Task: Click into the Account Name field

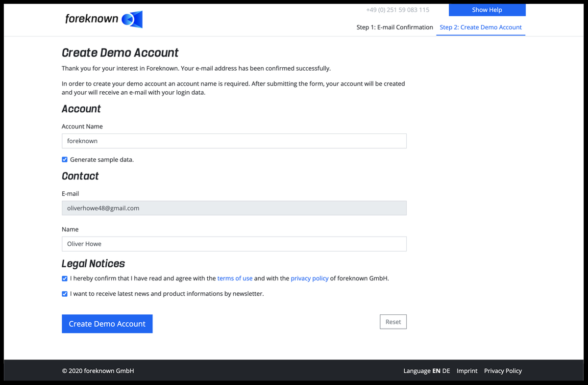Action: [x=234, y=141]
